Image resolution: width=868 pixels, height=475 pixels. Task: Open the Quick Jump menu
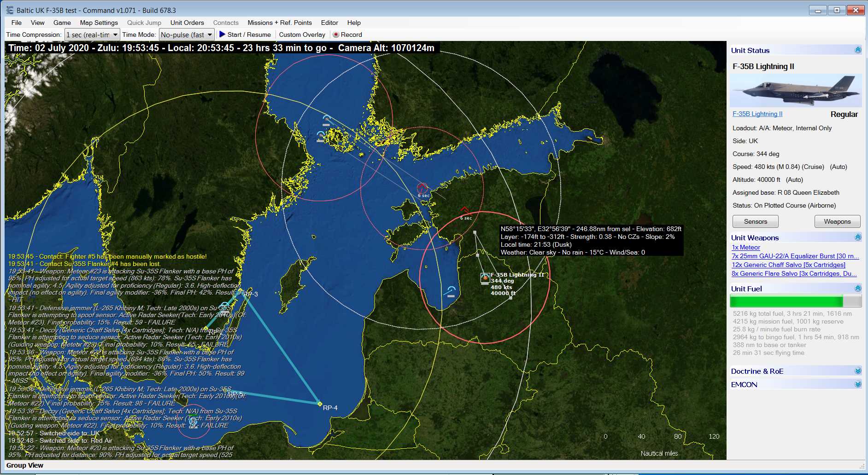click(144, 23)
